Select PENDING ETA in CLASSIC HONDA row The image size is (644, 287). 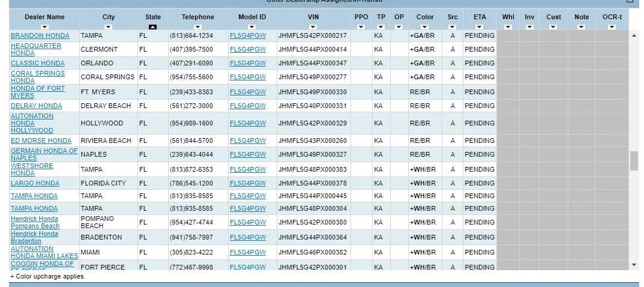(x=480, y=63)
